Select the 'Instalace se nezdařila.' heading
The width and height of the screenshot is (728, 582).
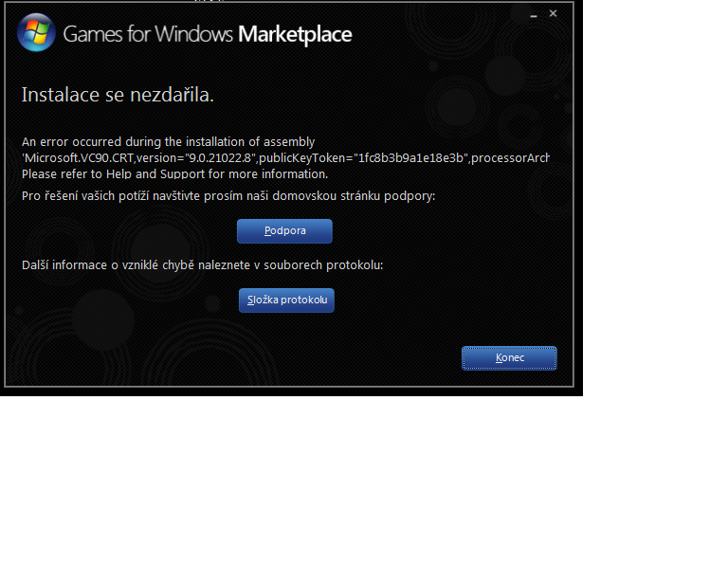point(118,95)
